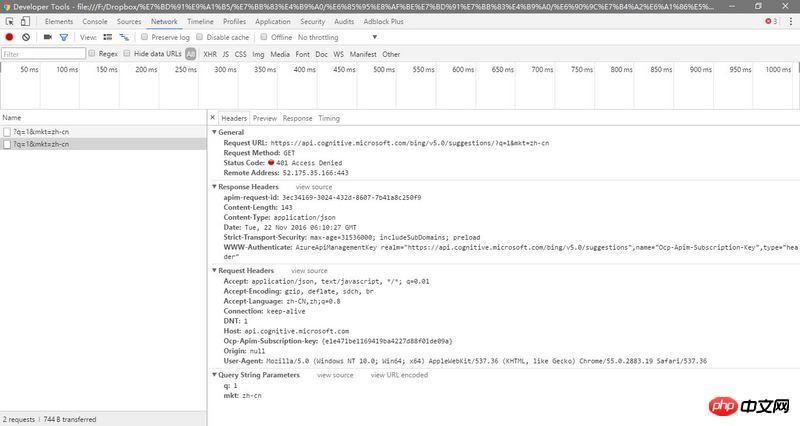Switch to the Preview detail tab

click(265, 118)
